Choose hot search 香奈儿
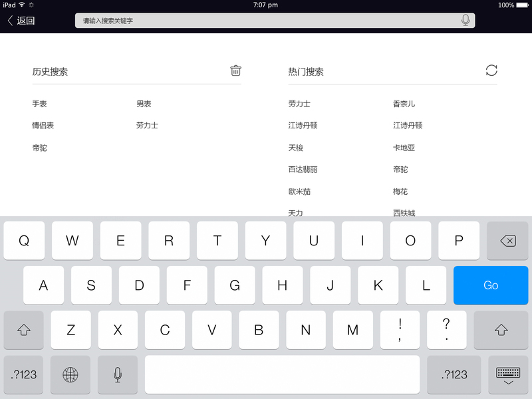 point(404,104)
